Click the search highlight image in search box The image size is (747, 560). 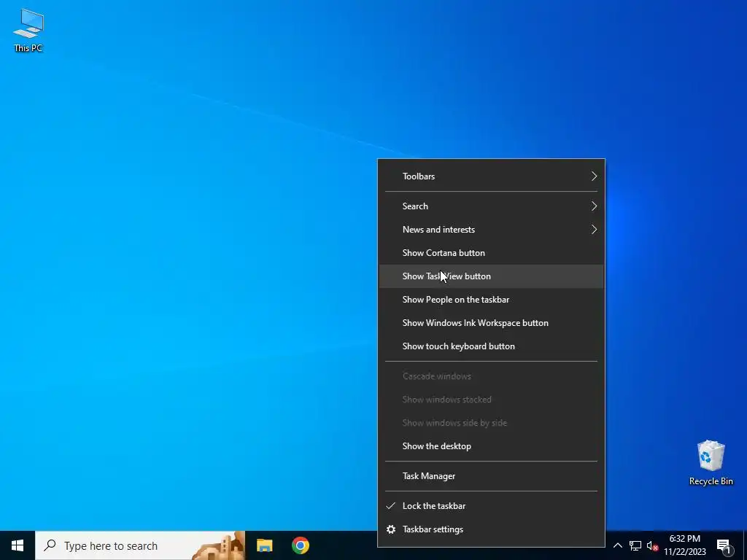pyautogui.click(x=218, y=545)
